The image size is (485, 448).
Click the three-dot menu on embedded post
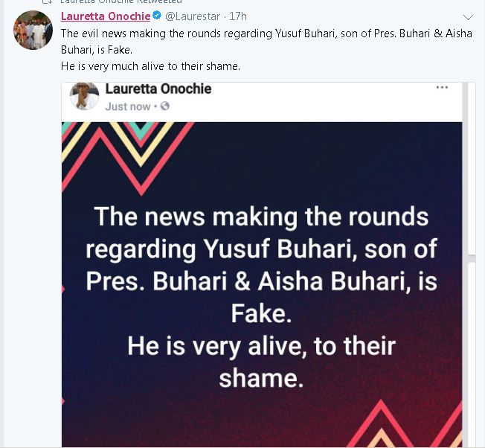click(442, 88)
